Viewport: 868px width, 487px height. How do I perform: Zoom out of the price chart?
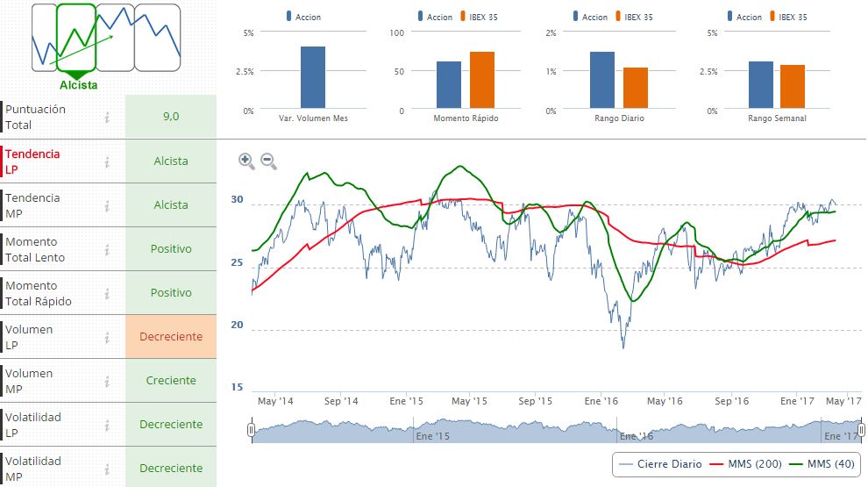[268, 161]
